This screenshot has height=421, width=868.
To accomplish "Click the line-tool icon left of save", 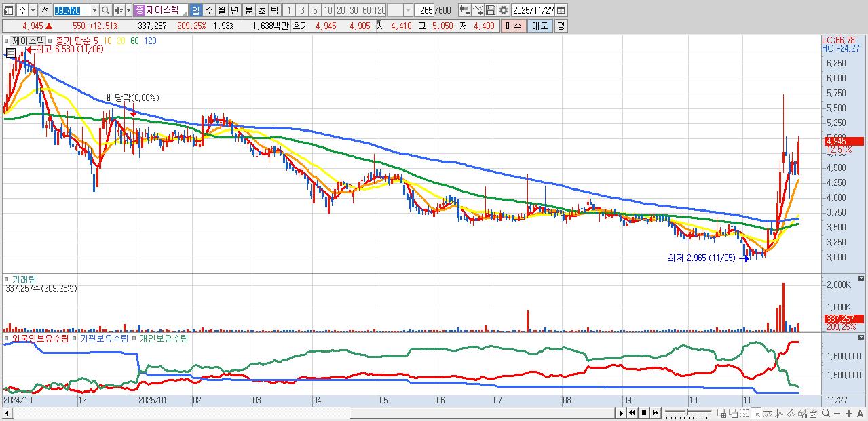I will 478,10.
